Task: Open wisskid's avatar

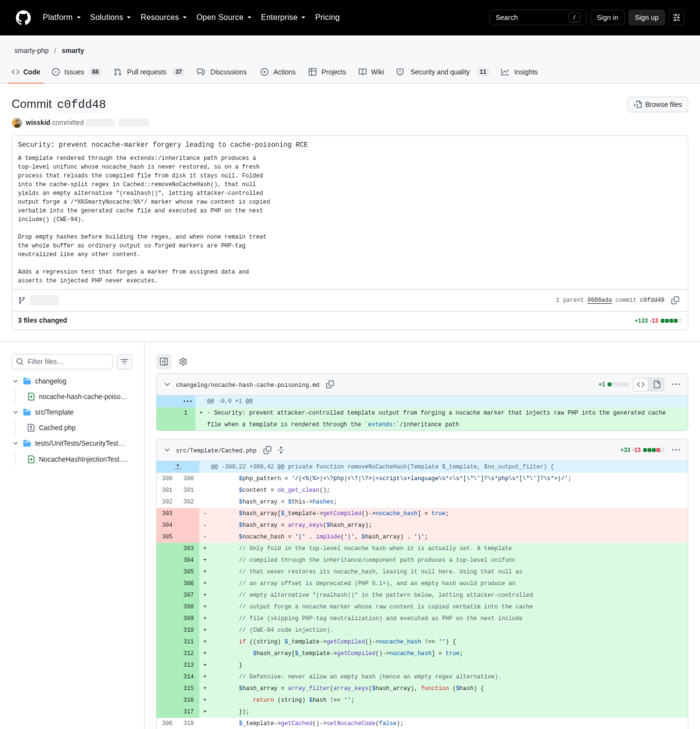Action: coord(17,122)
